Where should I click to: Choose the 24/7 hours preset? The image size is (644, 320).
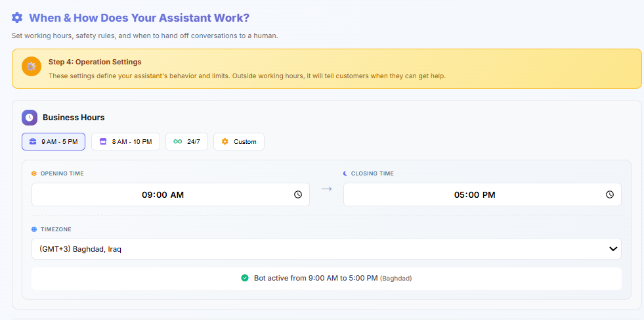click(187, 141)
